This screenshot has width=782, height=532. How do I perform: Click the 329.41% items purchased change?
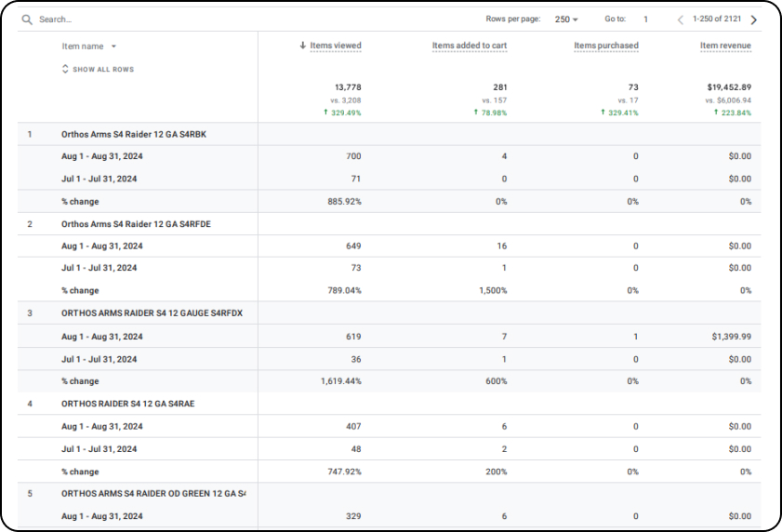[619, 113]
